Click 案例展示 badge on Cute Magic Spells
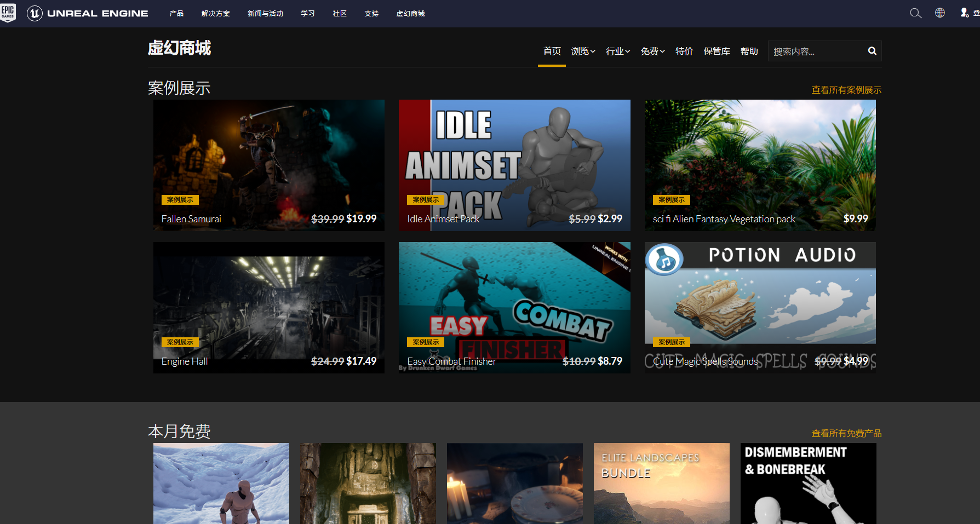The height and width of the screenshot is (524, 980). point(672,342)
